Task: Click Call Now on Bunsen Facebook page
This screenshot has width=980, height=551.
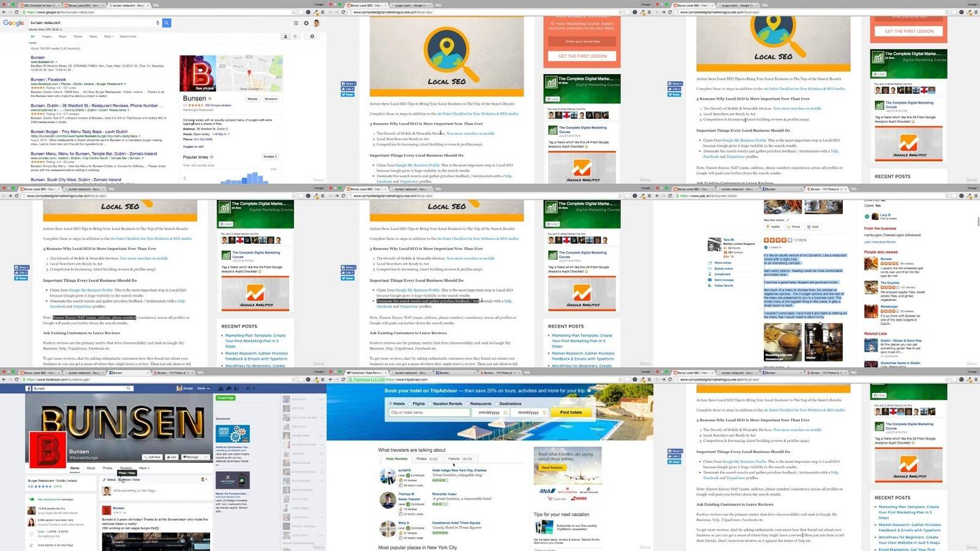Action: pyautogui.click(x=152, y=457)
